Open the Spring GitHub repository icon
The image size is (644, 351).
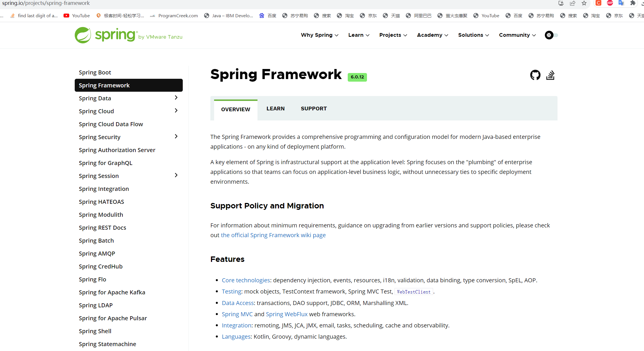[535, 75]
